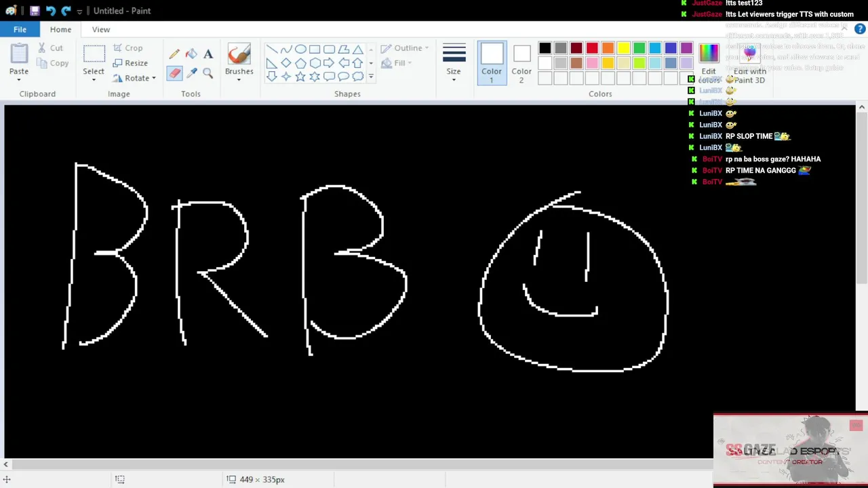Click the Cut button
This screenshot has width=868, height=488.
51,48
